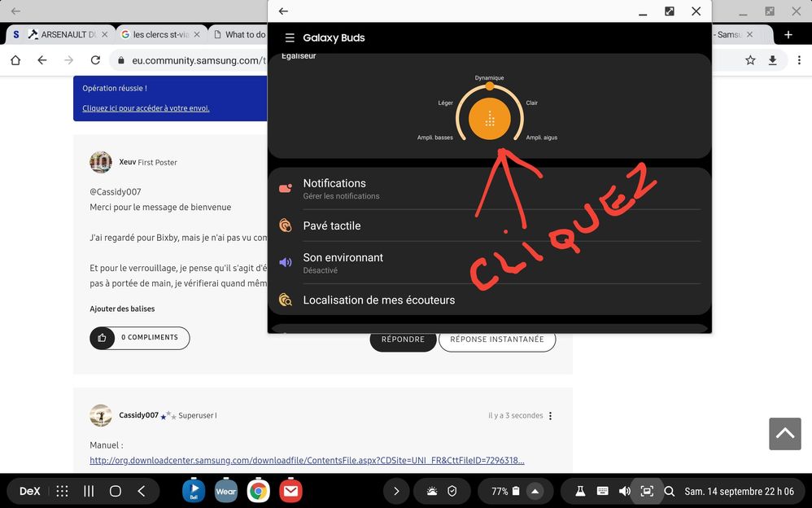Image resolution: width=812 pixels, height=508 pixels.
Task: Click the 0 COMPLIMENTS label
Action: 150,338
